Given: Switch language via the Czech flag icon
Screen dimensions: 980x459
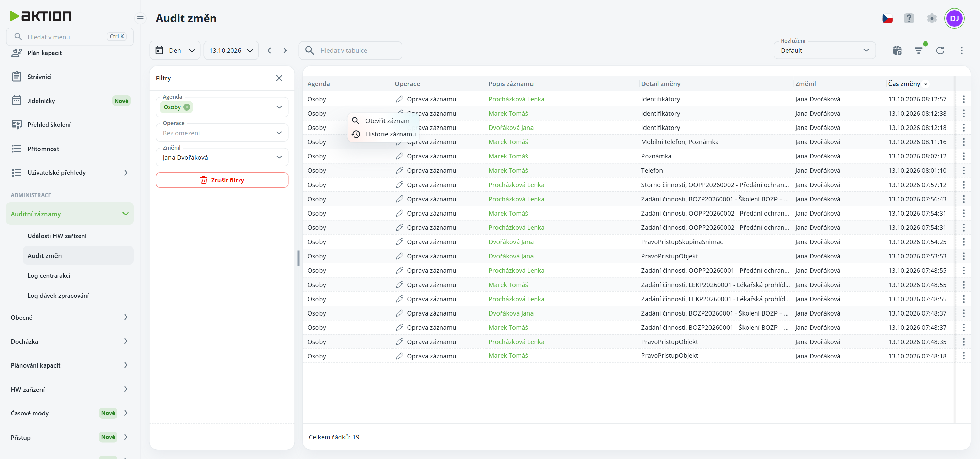Looking at the screenshot, I should click(887, 18).
